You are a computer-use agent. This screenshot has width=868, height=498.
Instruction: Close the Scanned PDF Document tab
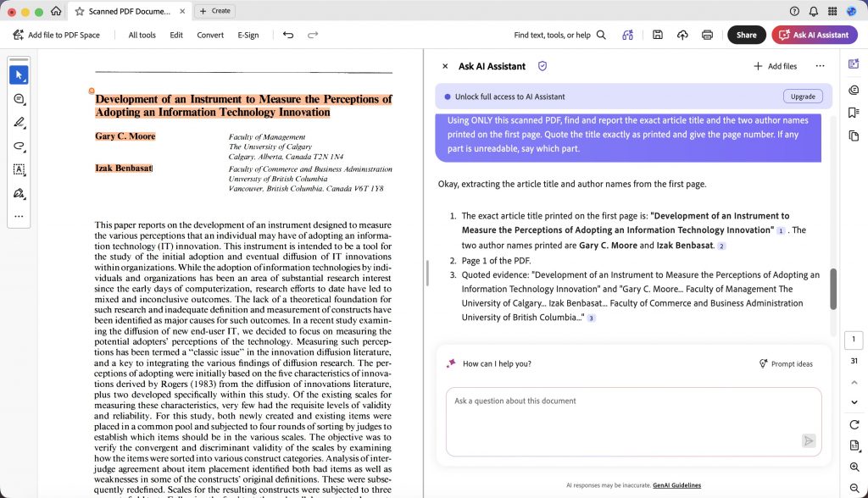coord(183,11)
